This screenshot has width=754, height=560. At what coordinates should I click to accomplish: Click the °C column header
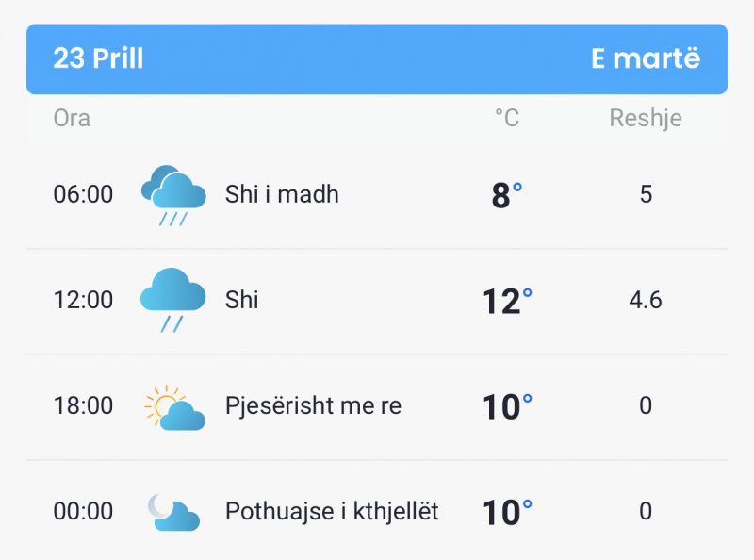tap(507, 118)
